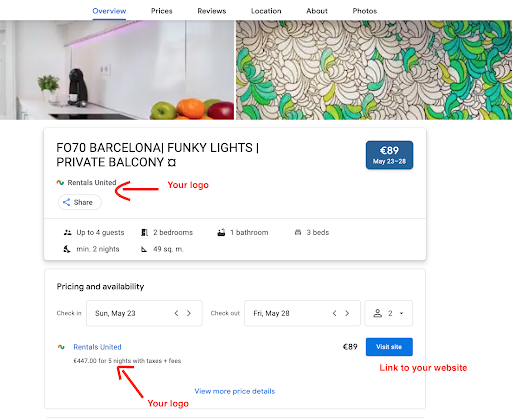Go to previous check-in date
512x418 pixels.
point(176,313)
